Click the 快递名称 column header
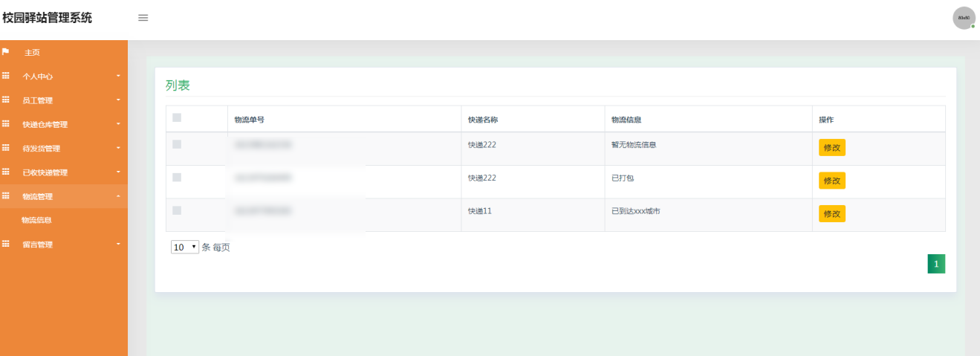Viewport: 980px width, 356px height. [x=483, y=120]
